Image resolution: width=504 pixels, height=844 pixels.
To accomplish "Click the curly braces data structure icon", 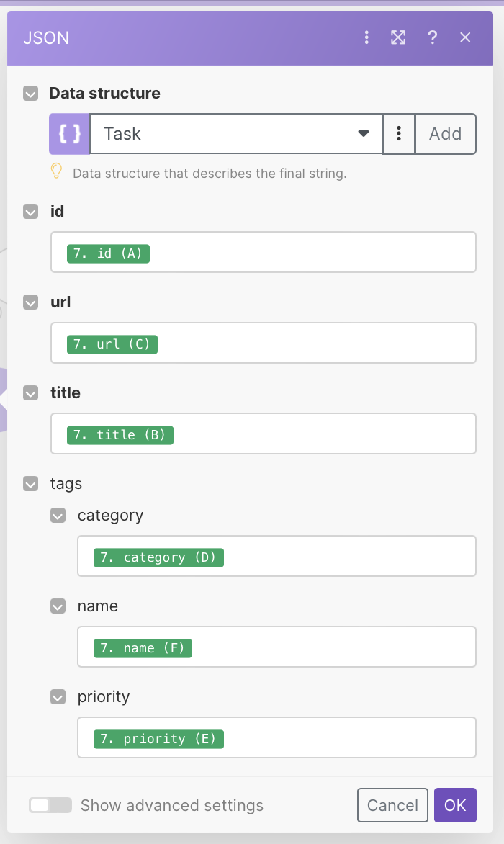I will point(69,133).
